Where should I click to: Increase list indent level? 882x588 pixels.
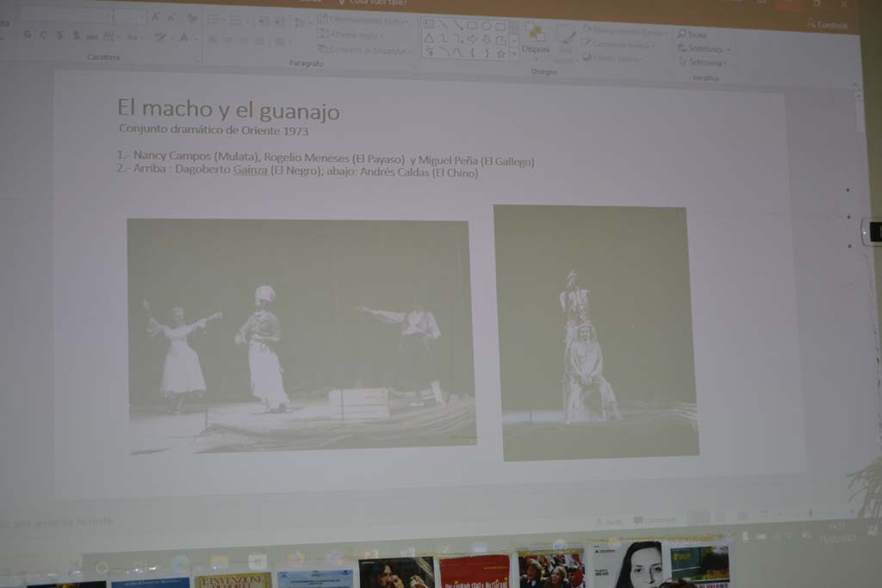(278, 22)
